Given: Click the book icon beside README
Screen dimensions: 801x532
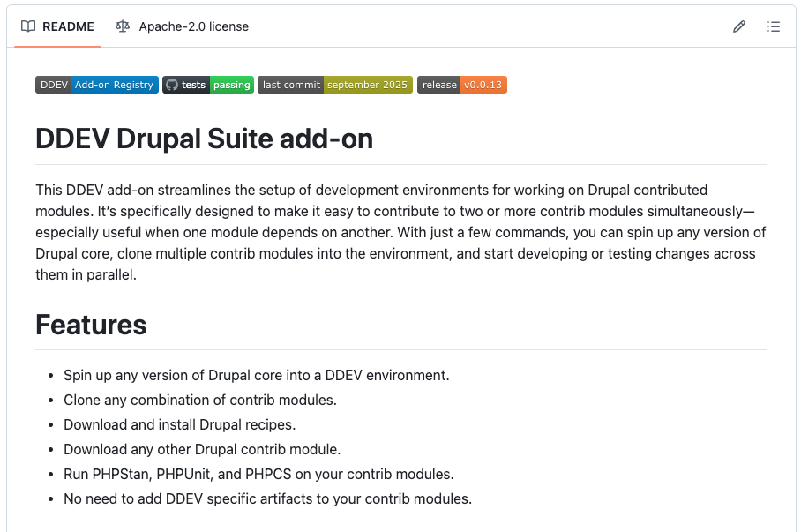Looking at the screenshot, I should 27,26.
